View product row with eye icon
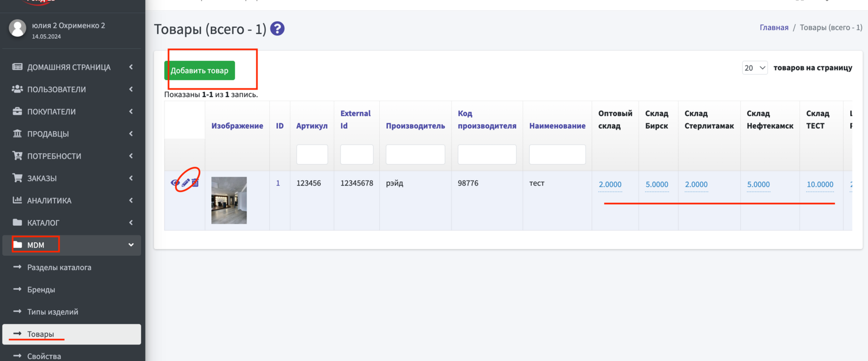868x361 pixels. click(175, 183)
